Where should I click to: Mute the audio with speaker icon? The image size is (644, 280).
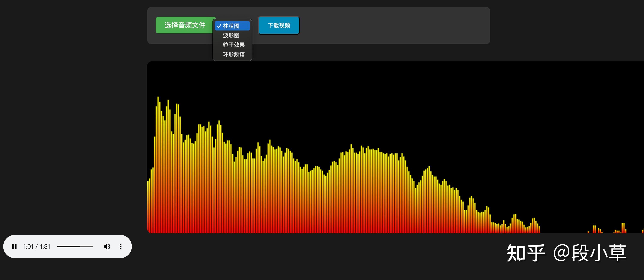pos(107,247)
